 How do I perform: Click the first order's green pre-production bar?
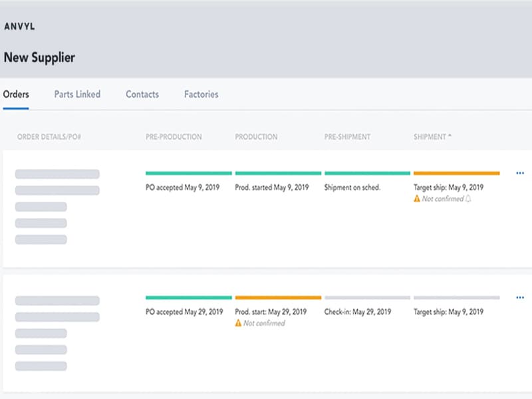[x=189, y=174]
